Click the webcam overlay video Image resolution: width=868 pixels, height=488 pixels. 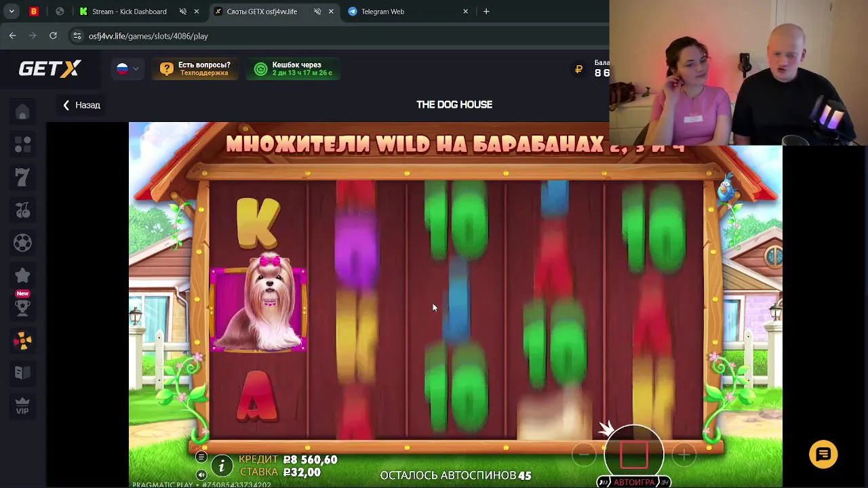(x=738, y=73)
